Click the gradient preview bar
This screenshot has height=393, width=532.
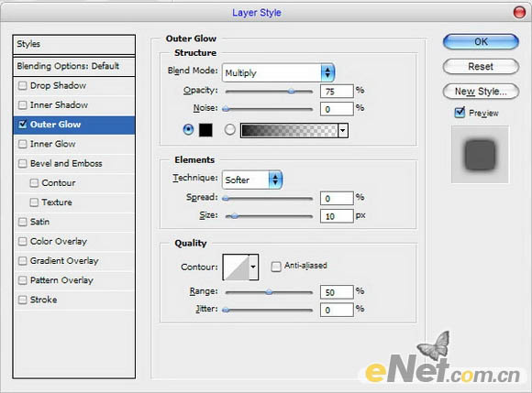(x=289, y=130)
